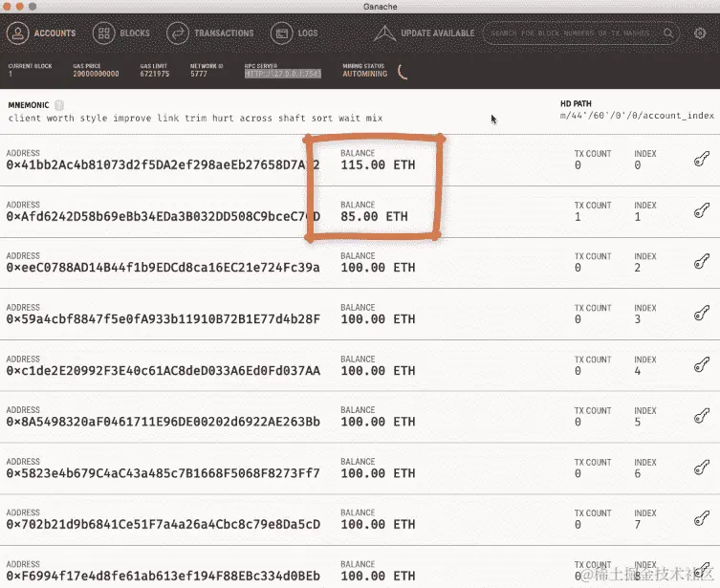
Task: Select address 0x59a4cbf8847f5e0fA933b11910B72B1E77d4b28F
Action: 163,318
